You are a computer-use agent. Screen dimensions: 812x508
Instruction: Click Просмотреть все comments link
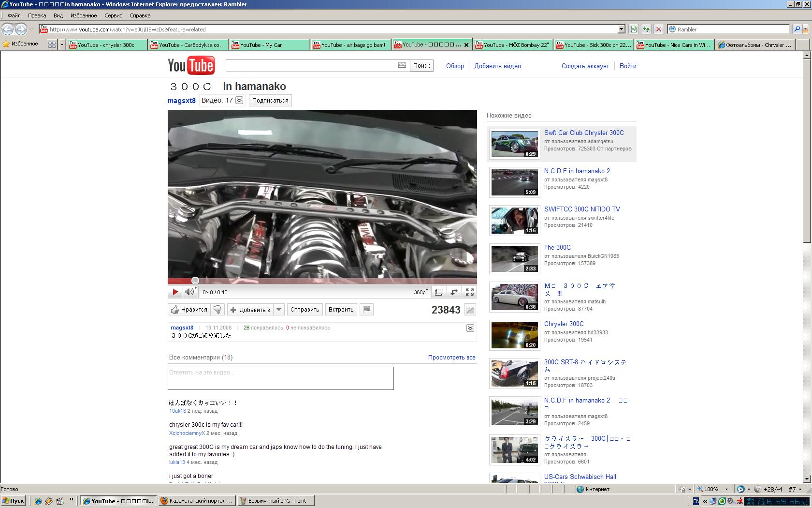coord(451,358)
